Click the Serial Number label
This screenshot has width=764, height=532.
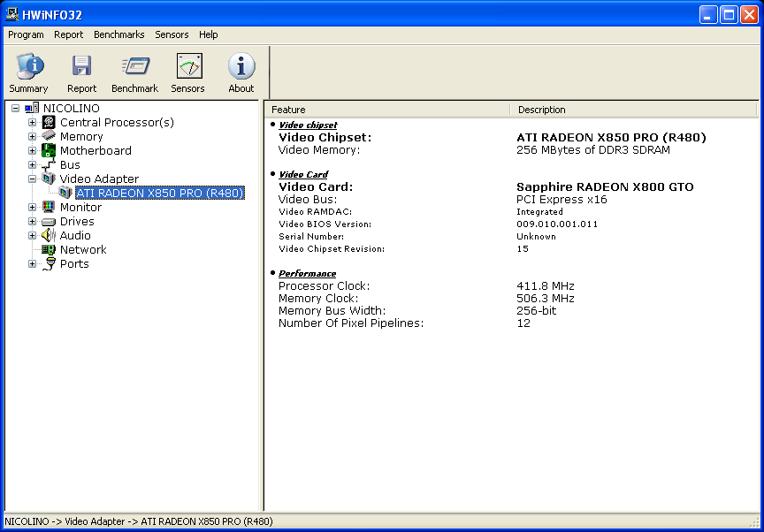(x=311, y=237)
